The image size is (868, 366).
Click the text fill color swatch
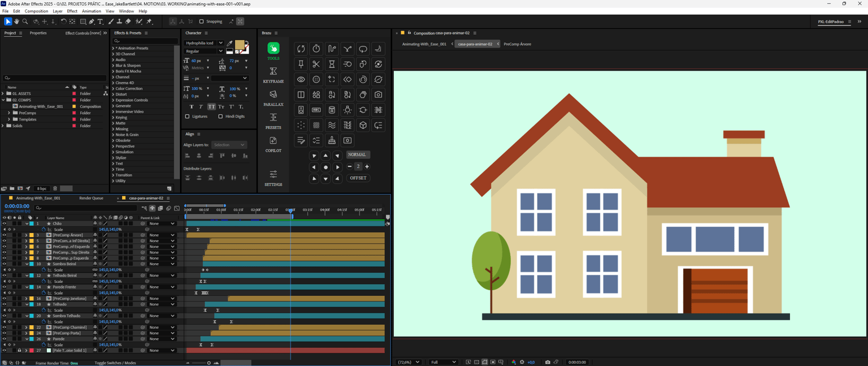click(x=240, y=45)
